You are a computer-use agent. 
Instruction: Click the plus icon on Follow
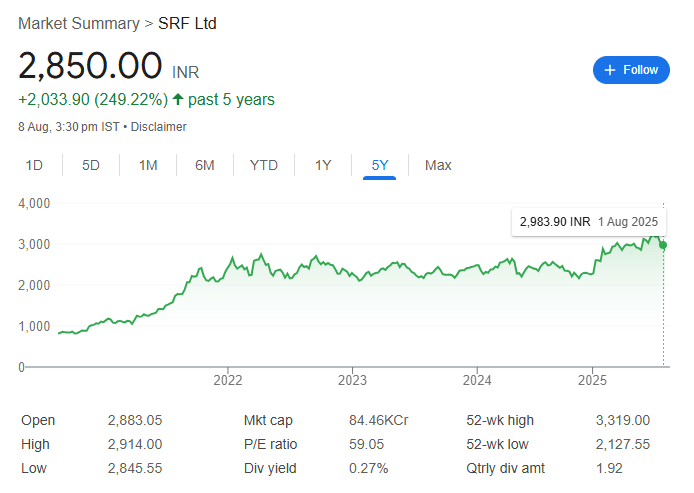(609, 70)
